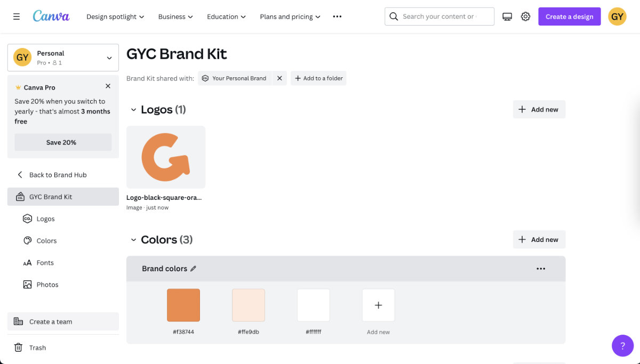Click the desktop app monitor icon
Image resolution: width=640 pixels, height=364 pixels.
coord(507,17)
